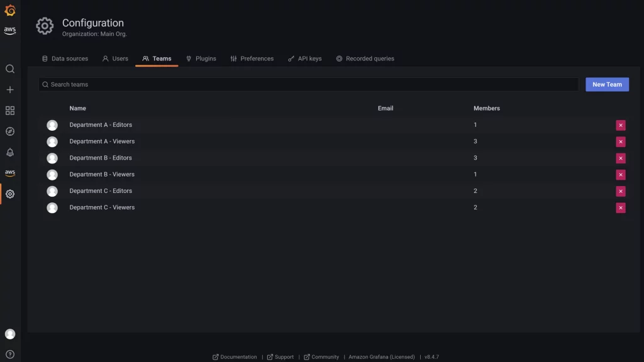644x362 pixels.
Task: Switch to the Users tab
Action: point(115,58)
